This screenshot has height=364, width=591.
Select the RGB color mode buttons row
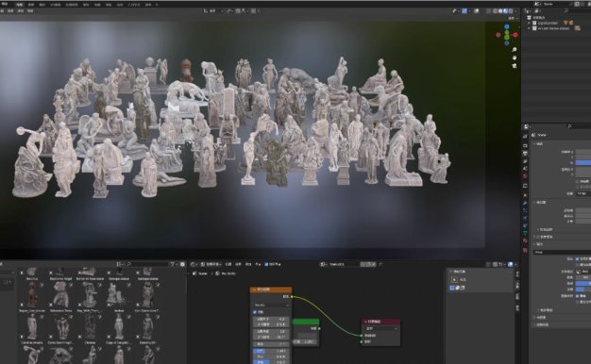click(583, 277)
